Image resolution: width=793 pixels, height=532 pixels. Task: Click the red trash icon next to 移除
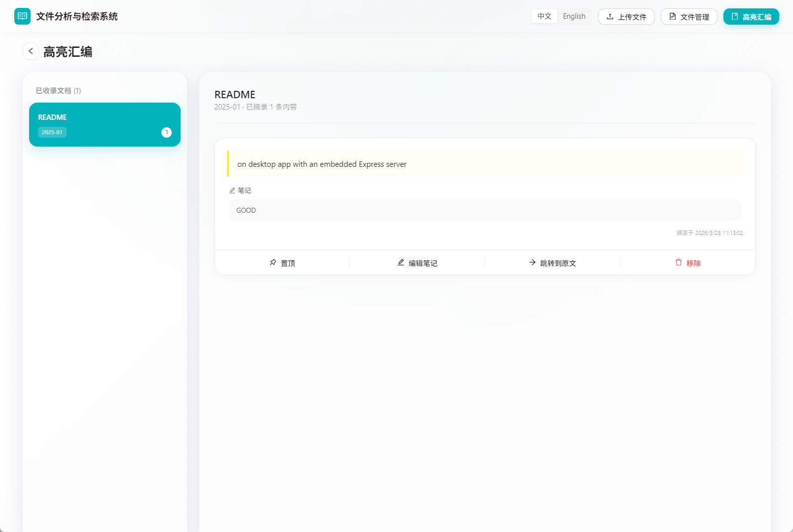click(x=679, y=263)
